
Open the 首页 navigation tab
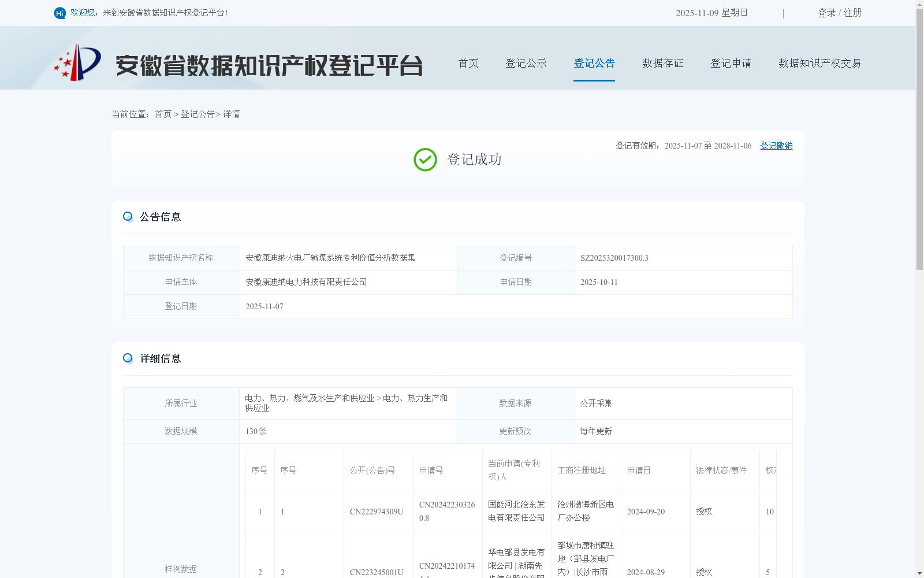[x=468, y=63]
